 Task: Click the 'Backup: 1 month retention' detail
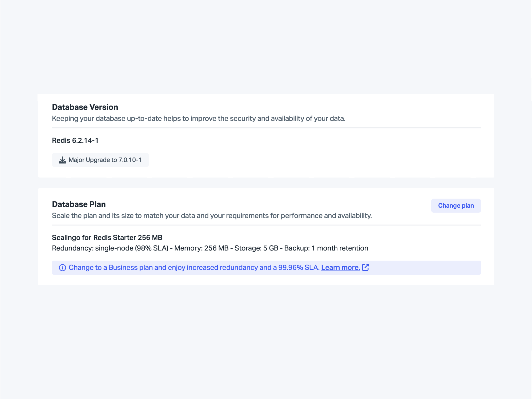pyautogui.click(x=326, y=248)
